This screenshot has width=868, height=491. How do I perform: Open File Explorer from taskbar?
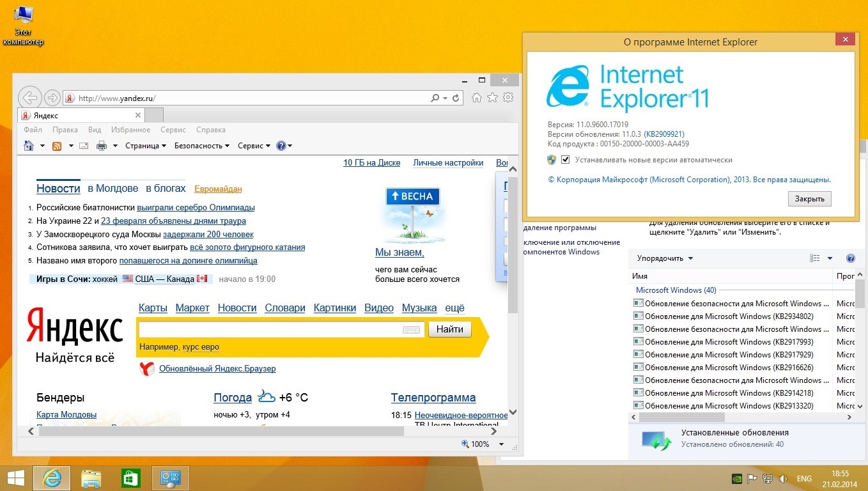pyautogui.click(x=91, y=478)
